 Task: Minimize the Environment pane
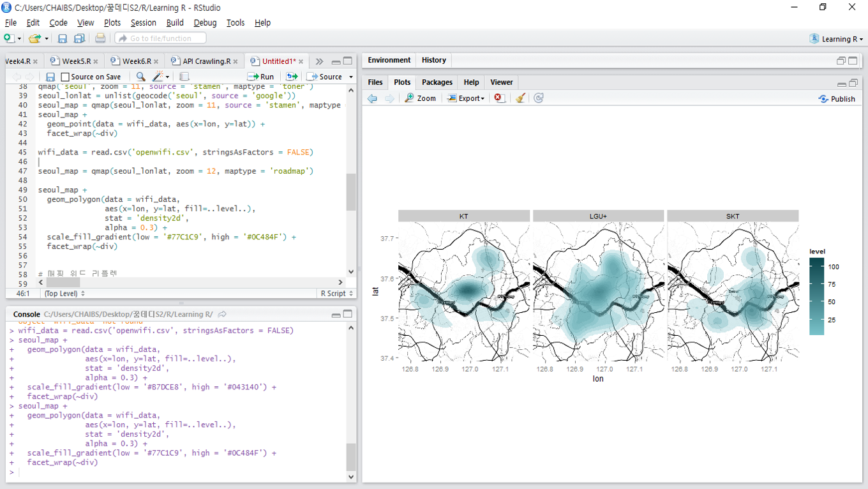[x=841, y=61]
